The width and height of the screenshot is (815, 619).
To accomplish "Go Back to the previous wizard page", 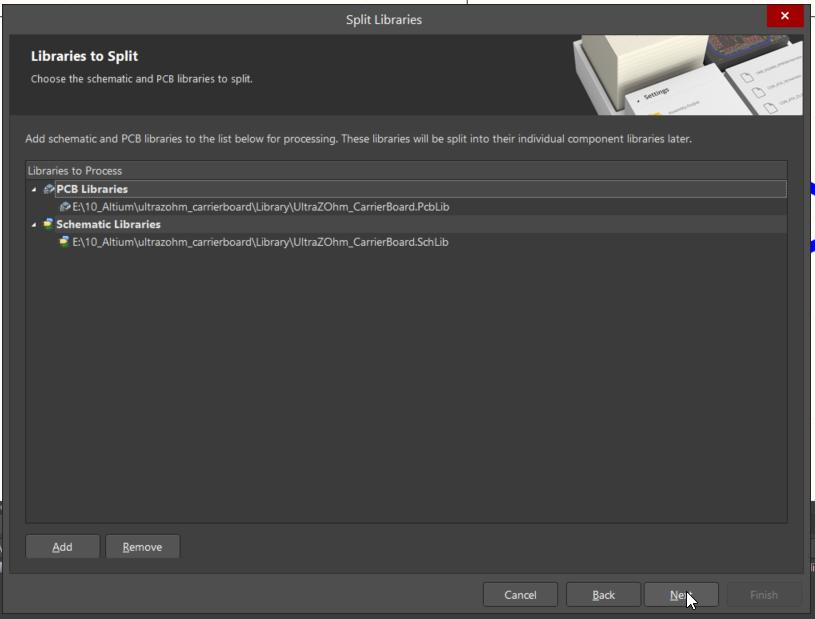I will click(x=603, y=595).
